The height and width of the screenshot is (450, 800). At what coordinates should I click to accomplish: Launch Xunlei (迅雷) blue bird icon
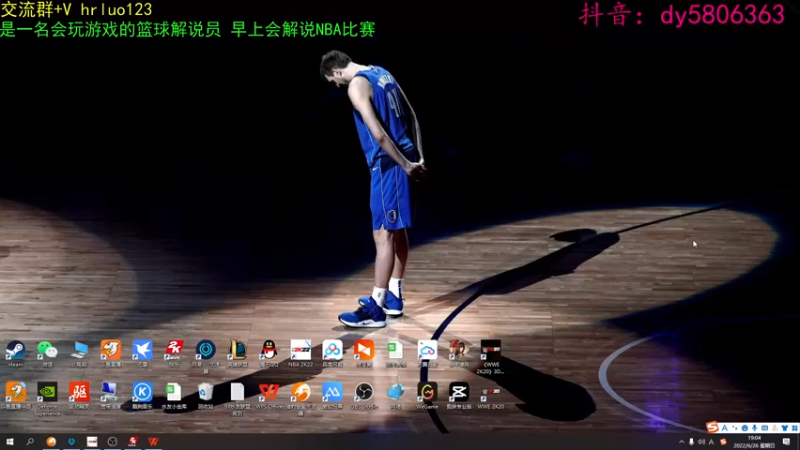point(142,353)
